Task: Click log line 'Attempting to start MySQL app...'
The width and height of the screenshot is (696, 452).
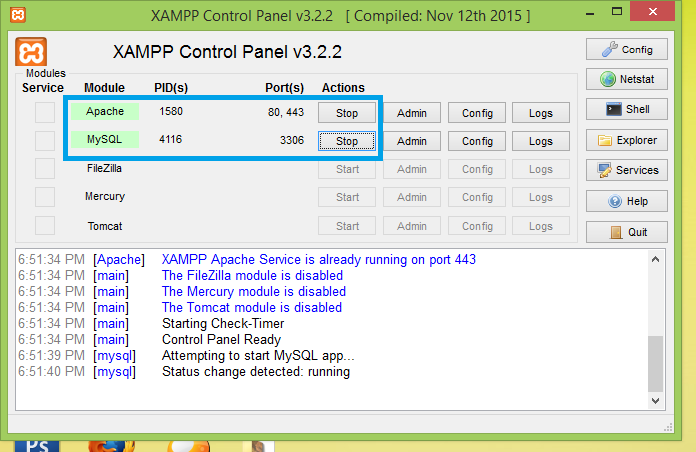Action: click(258, 356)
